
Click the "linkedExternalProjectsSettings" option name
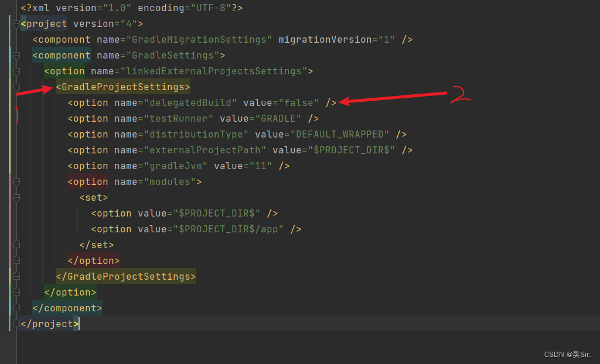tap(213, 71)
